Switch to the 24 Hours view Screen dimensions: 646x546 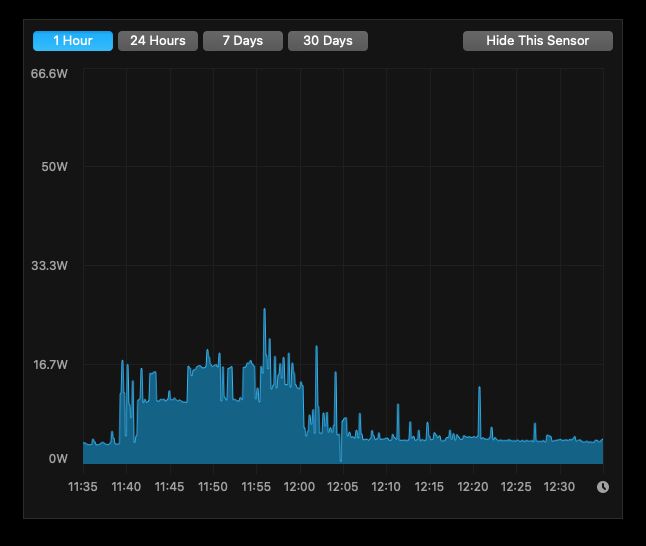coord(158,41)
